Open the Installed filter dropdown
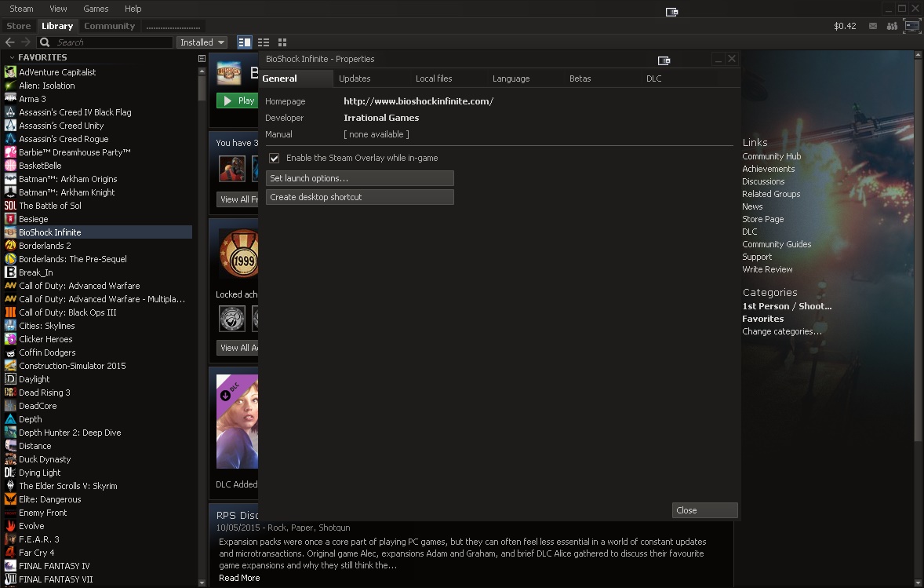Viewport: 924px width, 588px height. (x=202, y=42)
